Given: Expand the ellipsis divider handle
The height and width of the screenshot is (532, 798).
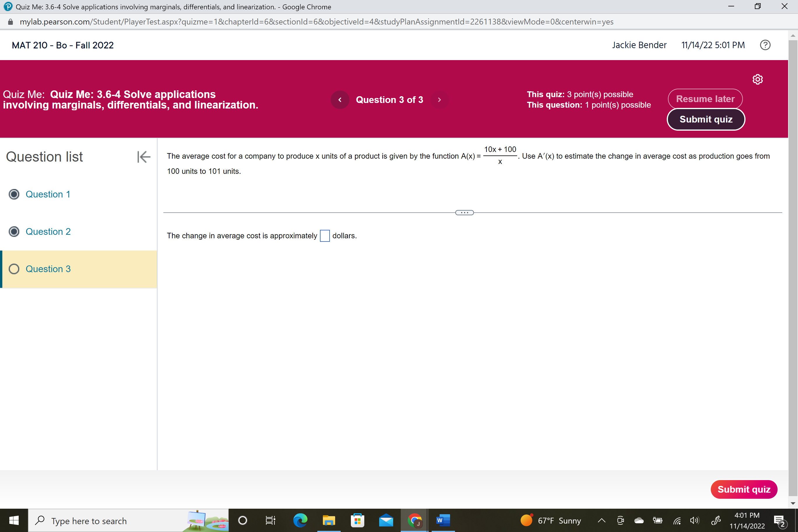Looking at the screenshot, I should click(x=464, y=213).
